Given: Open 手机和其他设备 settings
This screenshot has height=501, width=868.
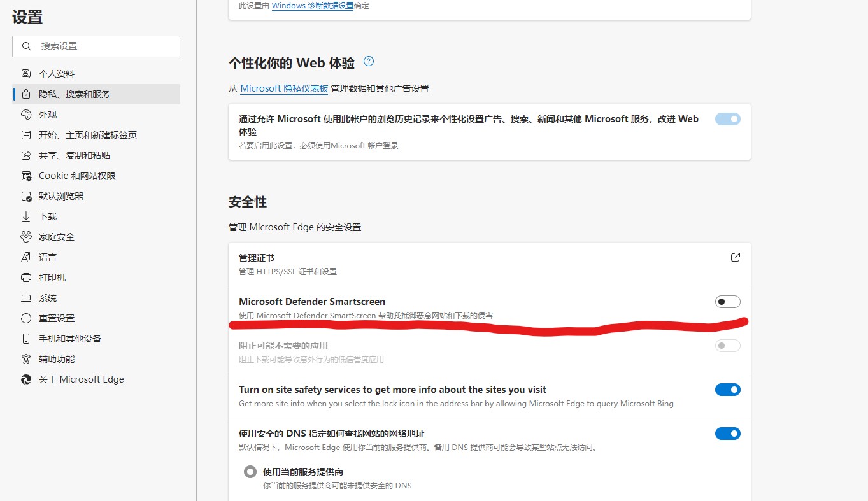Looking at the screenshot, I should pyautogui.click(x=96, y=339).
